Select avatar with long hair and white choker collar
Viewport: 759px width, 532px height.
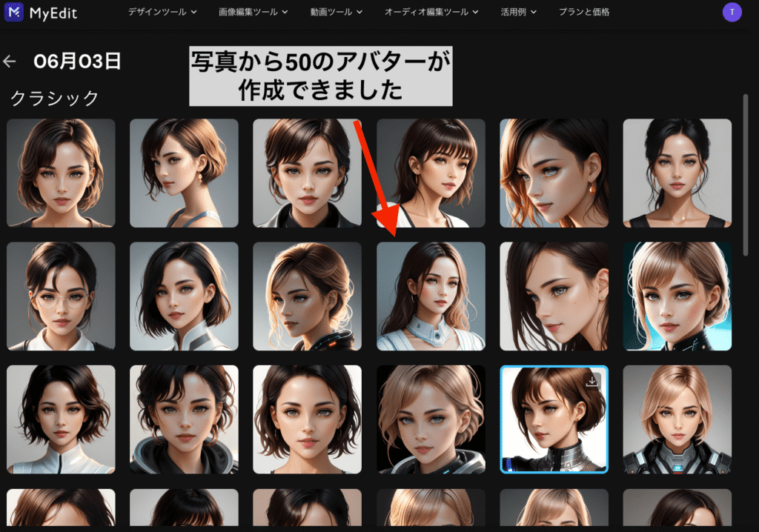point(431,296)
